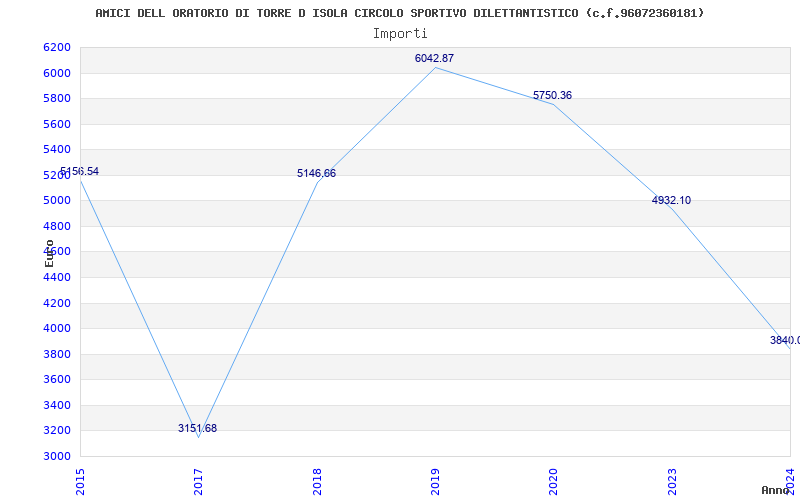Click the 6200 y-axis tick label
The width and height of the screenshot is (800, 500).
pos(57,47)
